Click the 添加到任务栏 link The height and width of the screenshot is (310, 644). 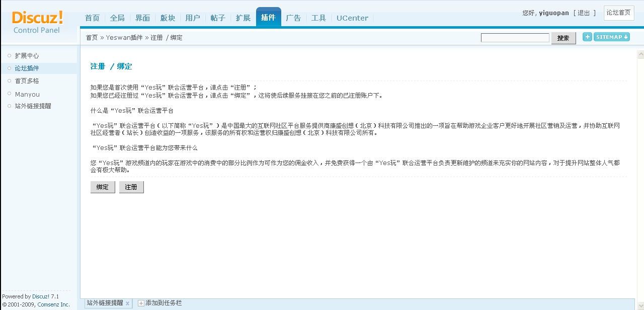point(164,303)
